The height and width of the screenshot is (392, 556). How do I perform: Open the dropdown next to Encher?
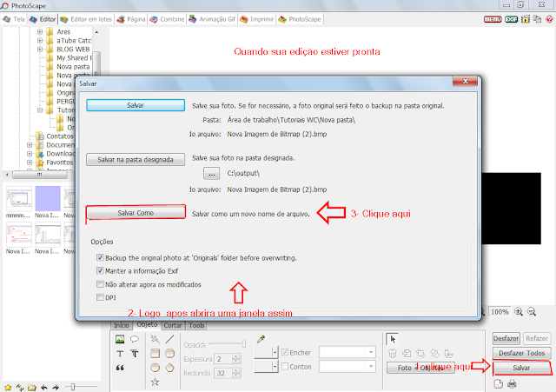click(x=371, y=352)
